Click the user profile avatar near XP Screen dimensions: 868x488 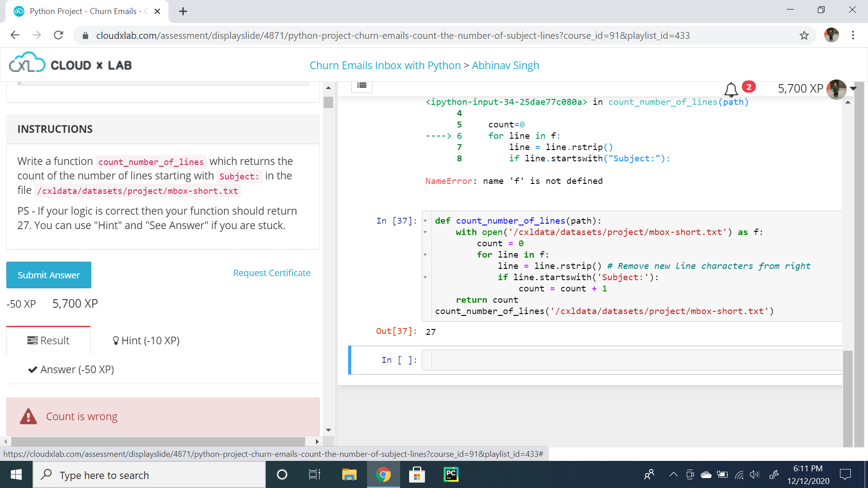tap(836, 89)
